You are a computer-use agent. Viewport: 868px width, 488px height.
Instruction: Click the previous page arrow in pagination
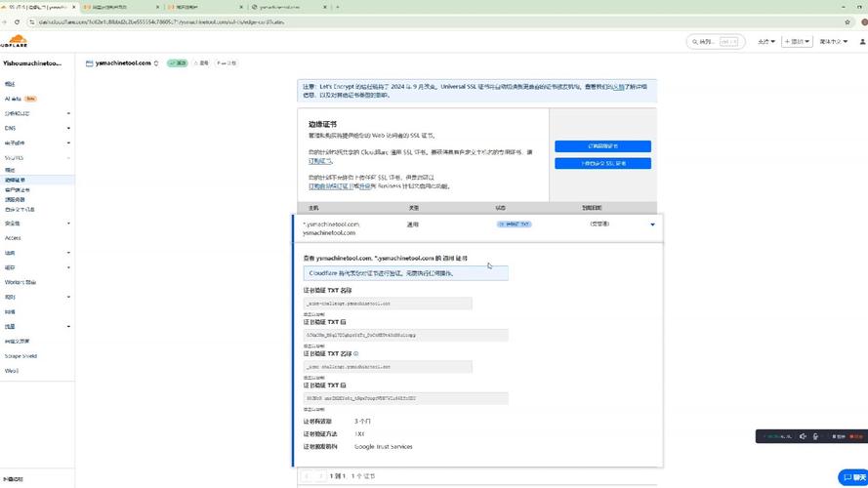pyautogui.click(x=308, y=476)
